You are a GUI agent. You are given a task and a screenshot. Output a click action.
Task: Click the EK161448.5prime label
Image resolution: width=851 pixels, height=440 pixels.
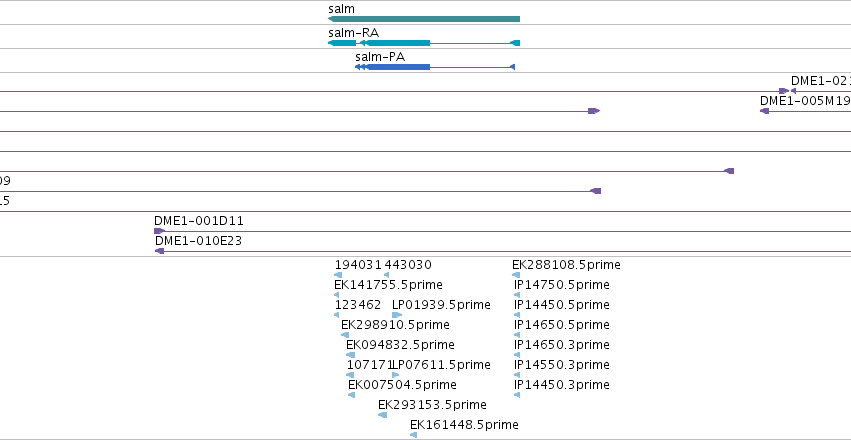point(464,425)
